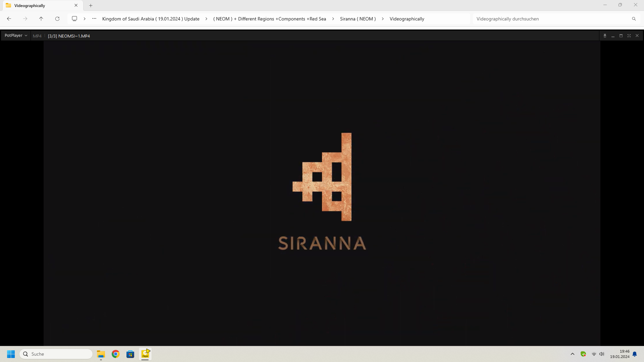Minimize the PotPlayer window

(613, 36)
